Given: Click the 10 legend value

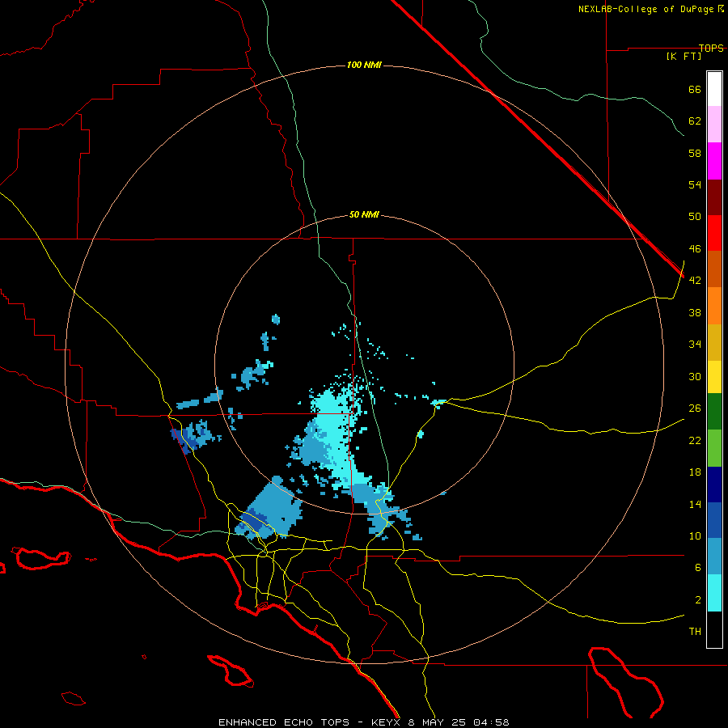Looking at the screenshot, I should coord(695,535).
